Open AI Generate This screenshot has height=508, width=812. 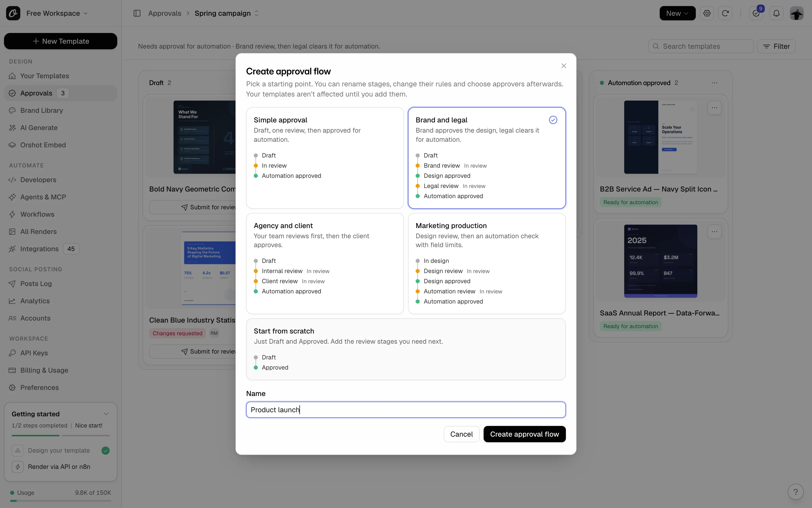(x=60, y=128)
